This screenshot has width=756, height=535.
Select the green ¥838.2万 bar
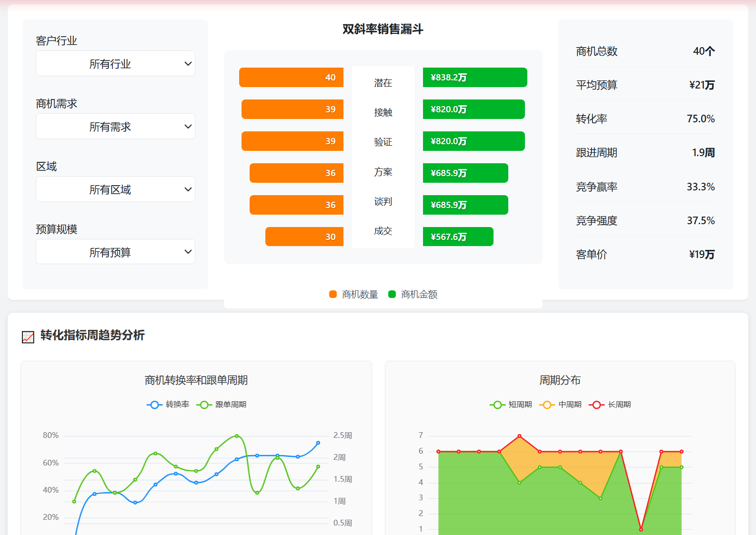pos(475,77)
